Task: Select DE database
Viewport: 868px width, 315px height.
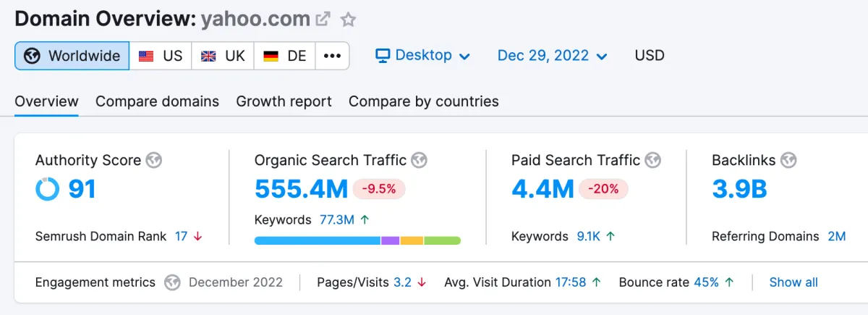Action: (284, 56)
